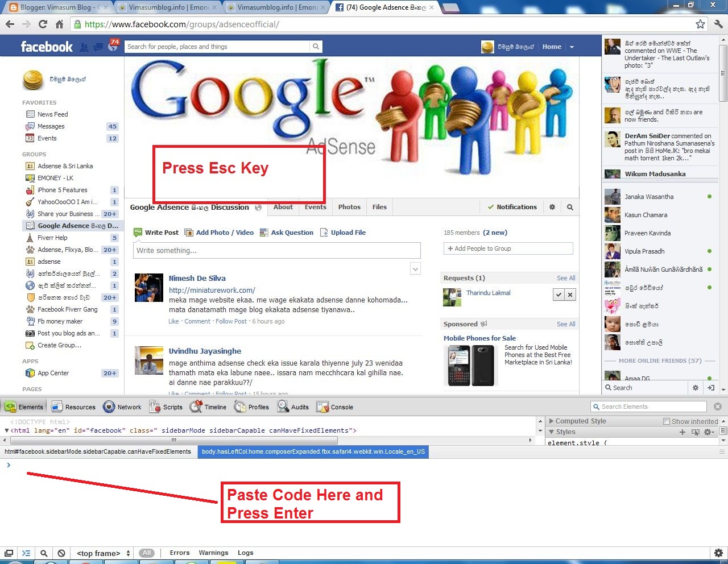Open group settings gear icon
The height and width of the screenshot is (564, 728).
pos(552,207)
